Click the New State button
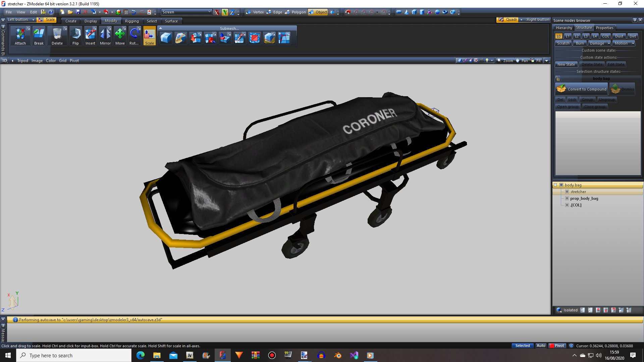This screenshot has height=362, width=644. click(x=566, y=64)
